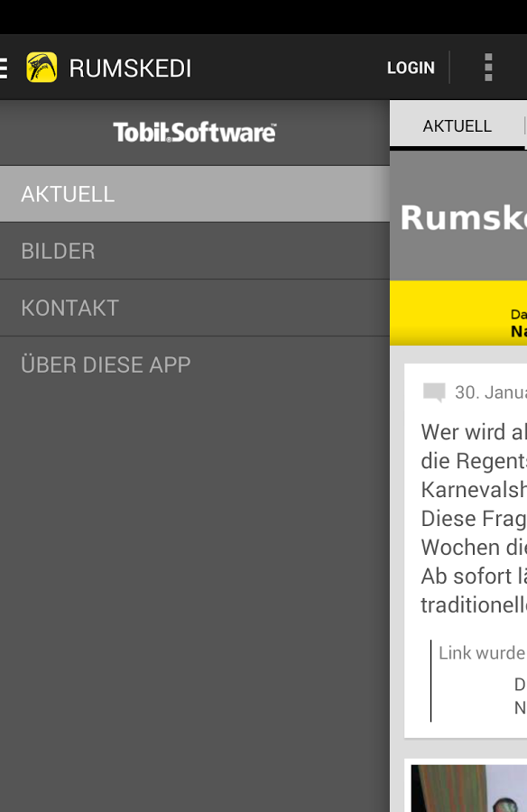The width and height of the screenshot is (527, 812).
Task: Open the 'Link wurde' shared link preview
Action: [479, 680]
